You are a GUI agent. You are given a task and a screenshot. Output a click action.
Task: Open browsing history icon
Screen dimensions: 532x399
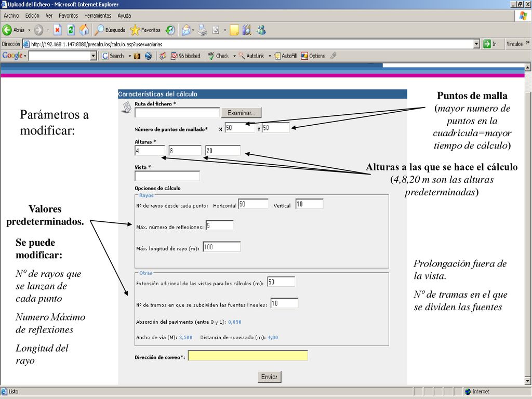tap(170, 30)
